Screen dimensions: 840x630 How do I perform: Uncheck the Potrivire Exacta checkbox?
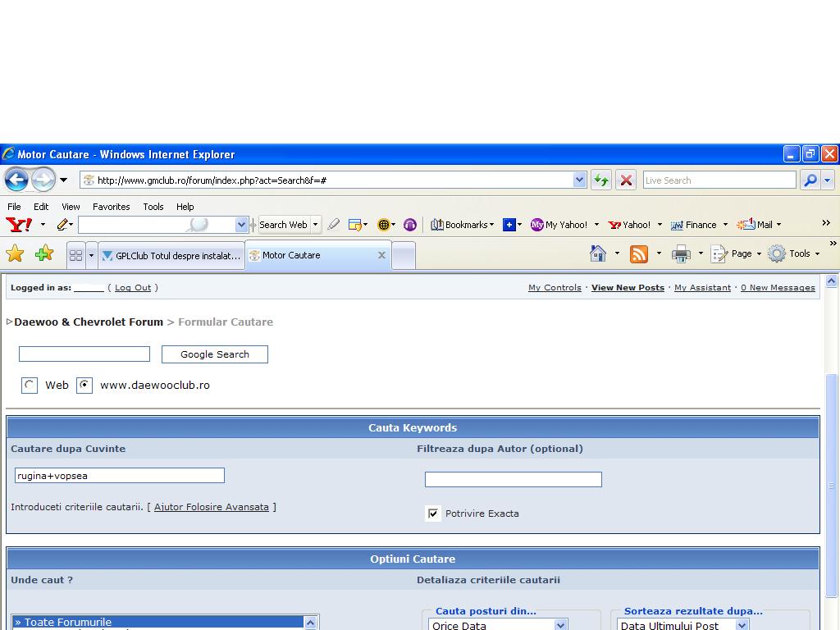[433, 514]
